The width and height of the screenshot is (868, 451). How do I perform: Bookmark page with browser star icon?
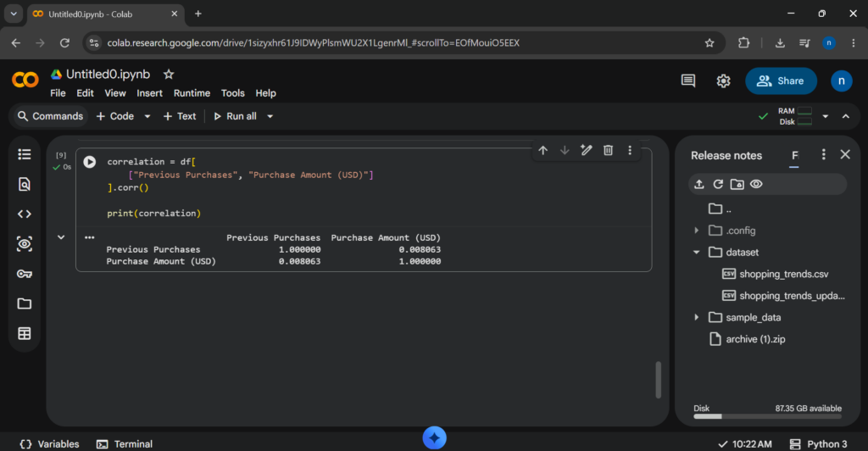click(709, 42)
